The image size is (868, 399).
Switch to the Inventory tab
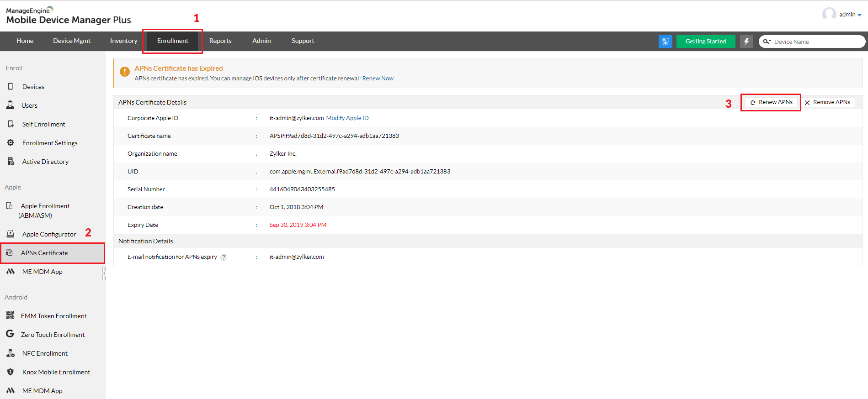pos(124,41)
